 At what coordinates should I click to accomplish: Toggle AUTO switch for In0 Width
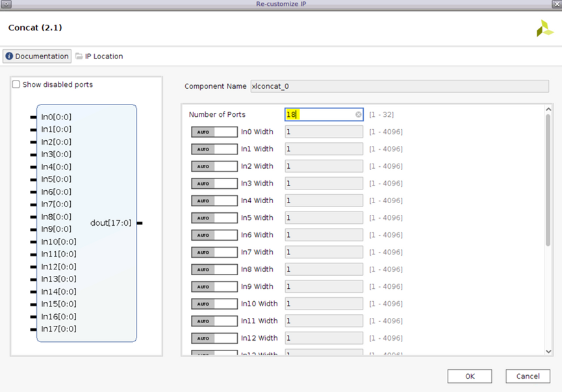(214, 132)
